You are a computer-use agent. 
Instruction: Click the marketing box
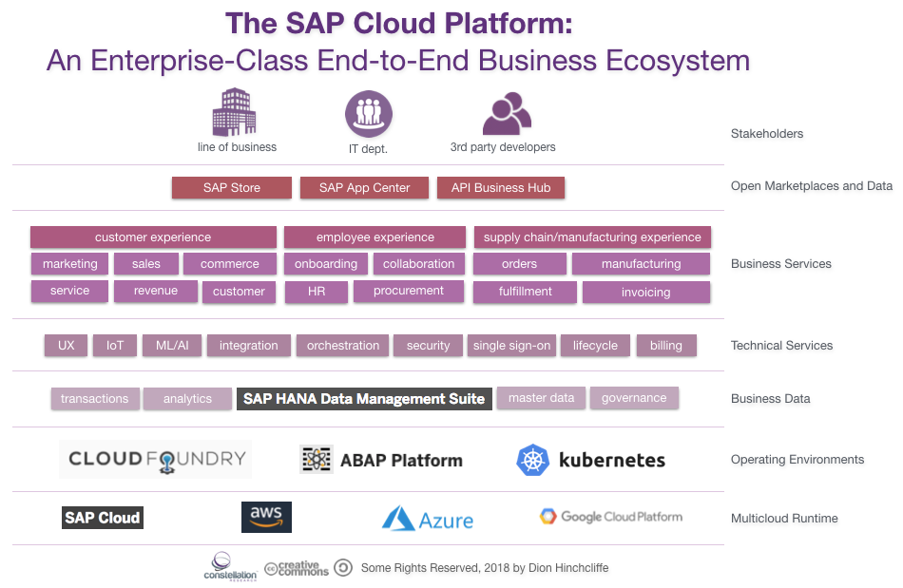click(x=69, y=263)
